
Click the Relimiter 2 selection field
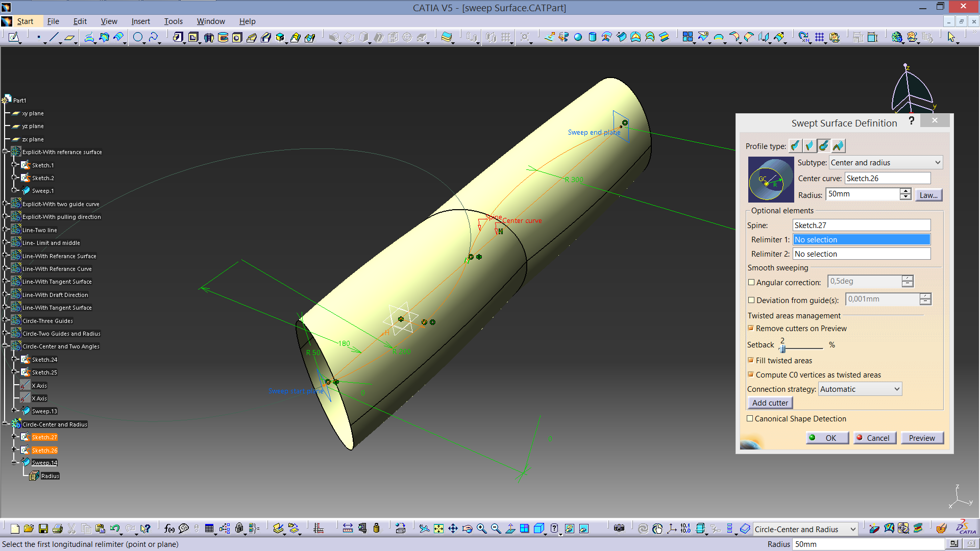pos(862,254)
